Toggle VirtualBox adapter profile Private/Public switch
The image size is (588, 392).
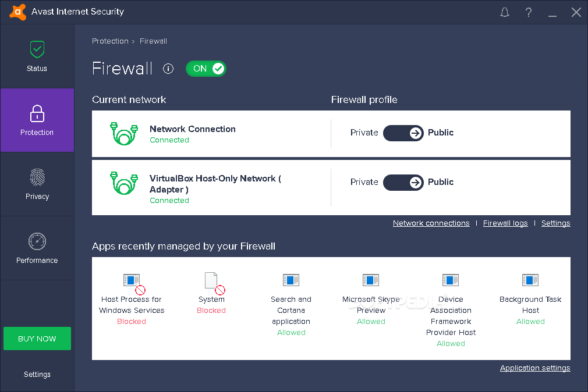[x=403, y=183]
